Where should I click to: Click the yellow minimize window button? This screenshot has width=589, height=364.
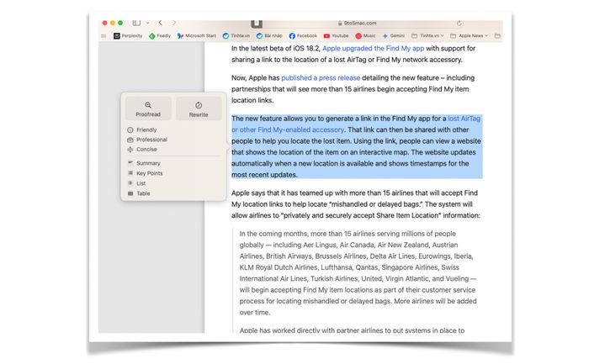pos(113,23)
